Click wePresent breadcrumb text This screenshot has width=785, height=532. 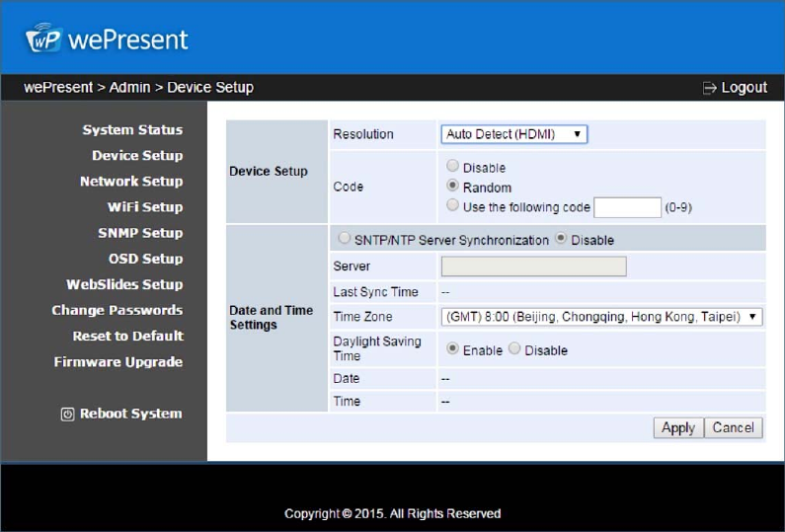pyautogui.click(x=58, y=88)
